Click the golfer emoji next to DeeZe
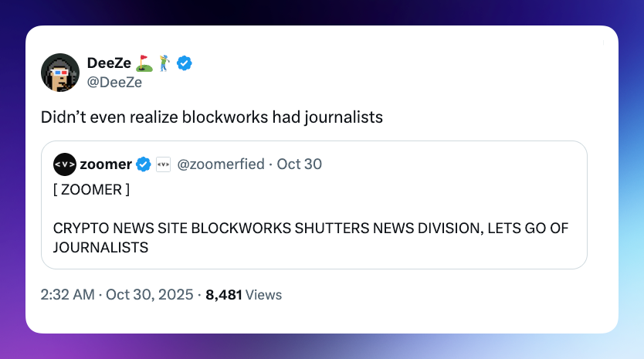 pyautogui.click(x=165, y=63)
